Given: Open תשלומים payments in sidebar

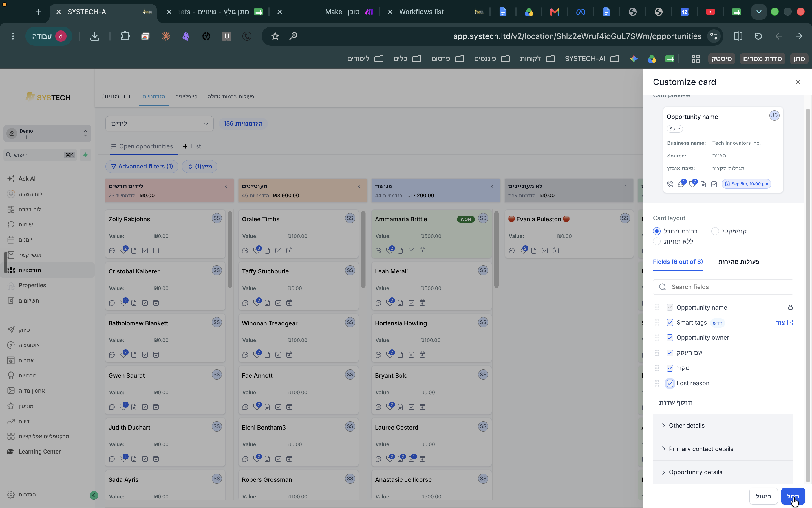Looking at the screenshot, I should click(x=23, y=301).
